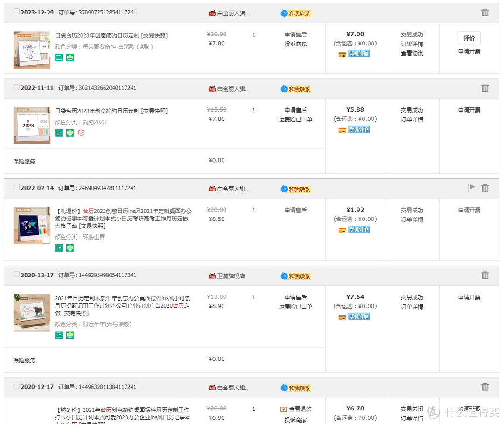Click 交易关闭 status on ¥6.70 order

[x=412, y=409]
